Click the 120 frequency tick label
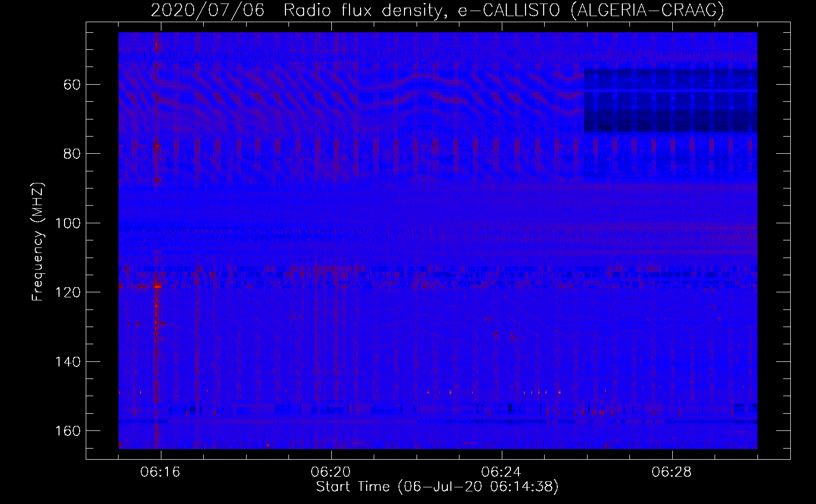 click(x=67, y=292)
